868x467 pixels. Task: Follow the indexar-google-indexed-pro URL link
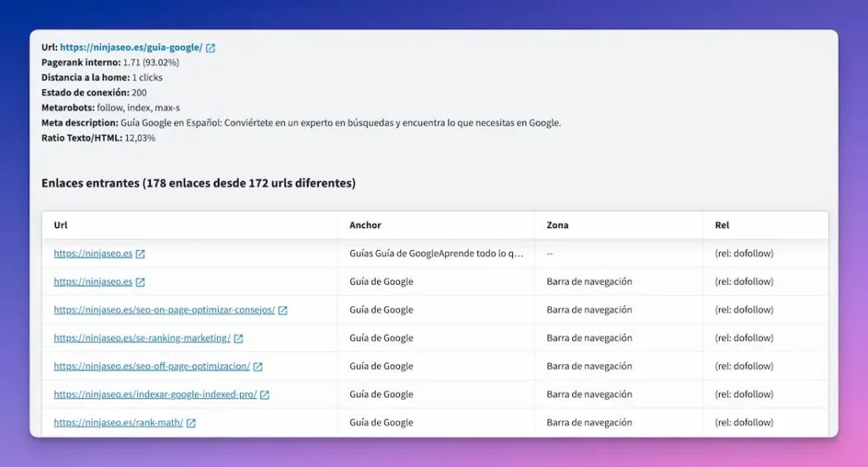point(155,394)
